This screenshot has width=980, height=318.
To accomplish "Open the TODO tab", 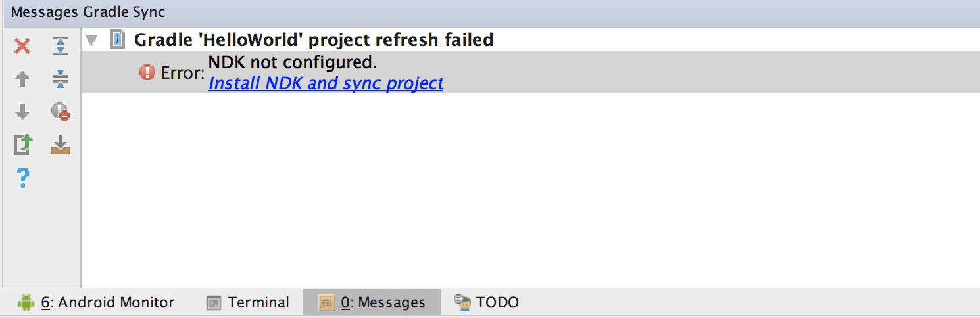I will click(486, 302).
